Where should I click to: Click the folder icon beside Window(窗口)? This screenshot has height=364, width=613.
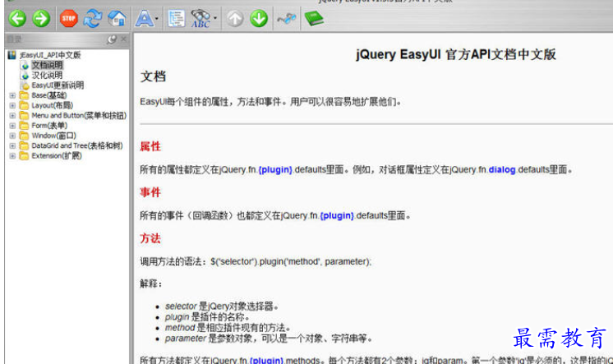[x=24, y=136]
